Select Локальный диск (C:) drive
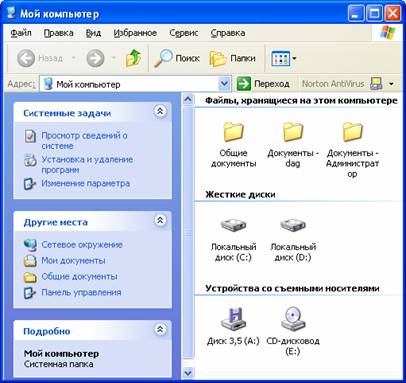Screen dimensions: 406x383 233,239
